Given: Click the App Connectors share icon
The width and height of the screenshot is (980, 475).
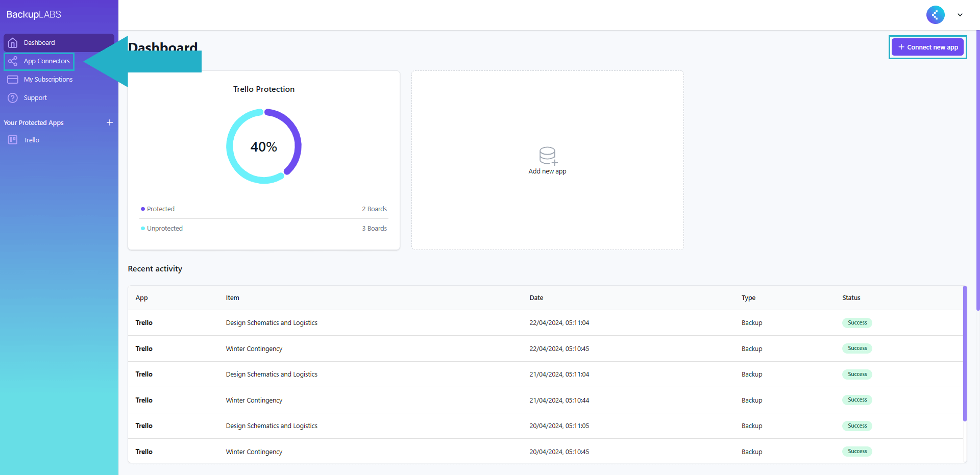Looking at the screenshot, I should tap(13, 61).
